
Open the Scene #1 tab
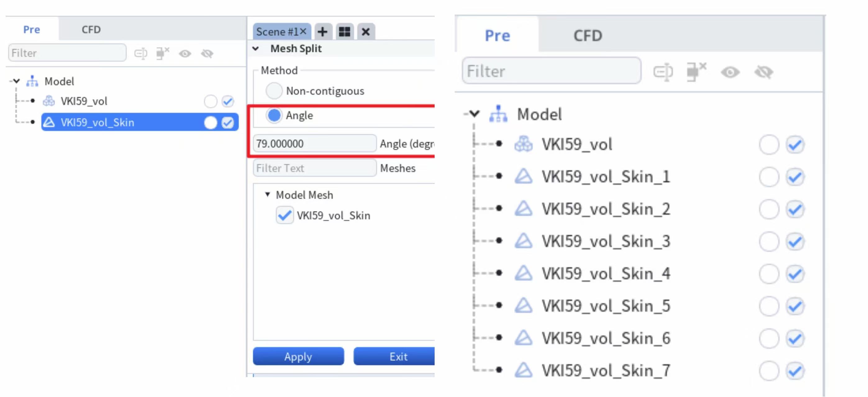coord(277,32)
